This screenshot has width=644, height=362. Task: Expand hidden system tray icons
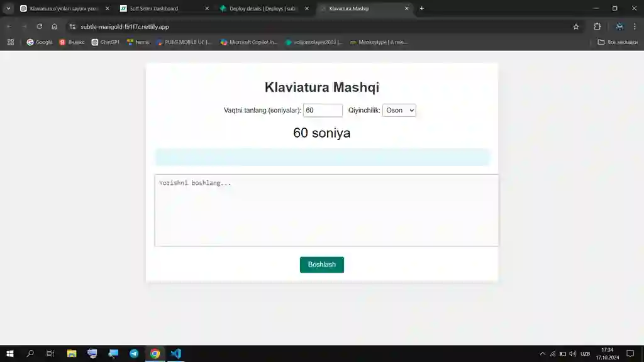click(541, 353)
